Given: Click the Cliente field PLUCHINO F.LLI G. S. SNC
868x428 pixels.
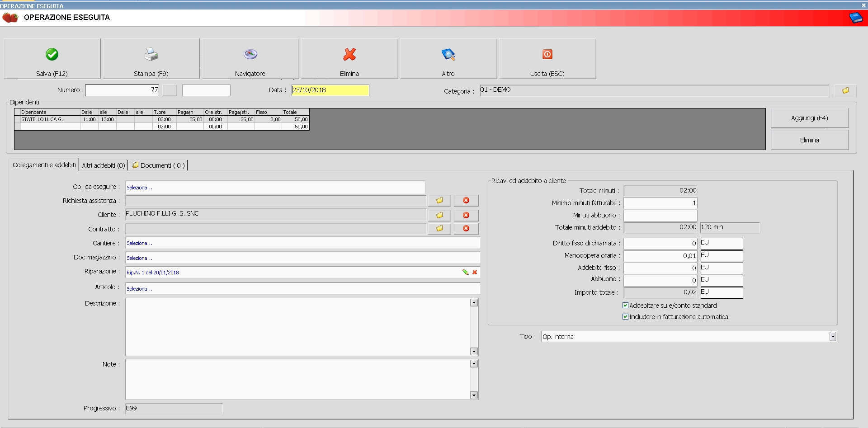Looking at the screenshot, I should pos(276,214).
